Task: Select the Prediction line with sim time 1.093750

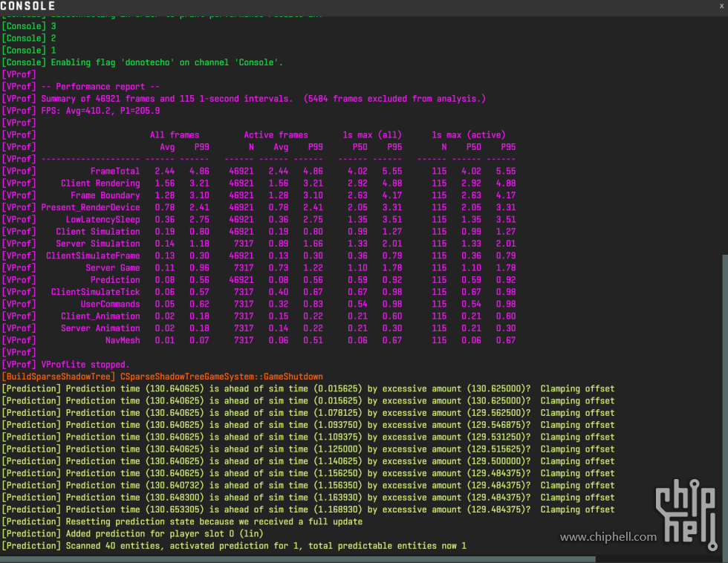Action: click(x=308, y=425)
